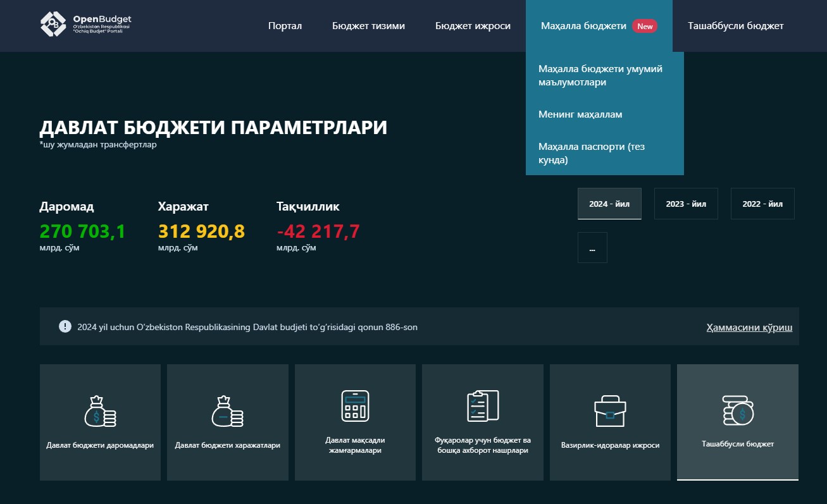Switch to 2022 - йил

tap(762, 204)
